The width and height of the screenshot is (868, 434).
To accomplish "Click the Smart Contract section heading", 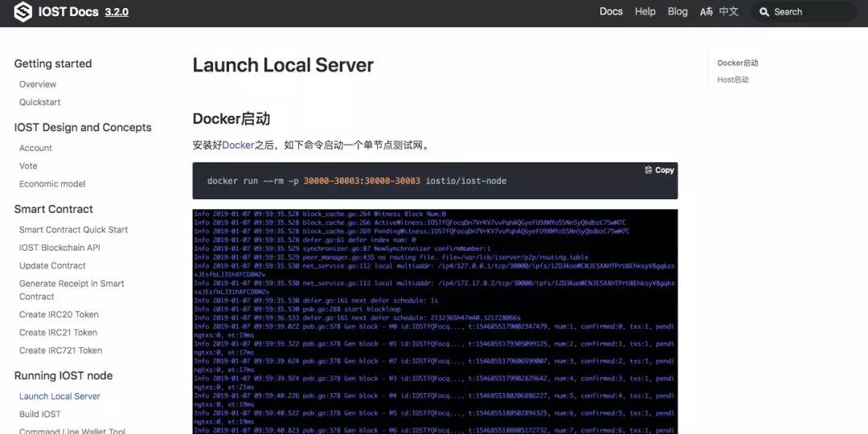I will (54, 209).
